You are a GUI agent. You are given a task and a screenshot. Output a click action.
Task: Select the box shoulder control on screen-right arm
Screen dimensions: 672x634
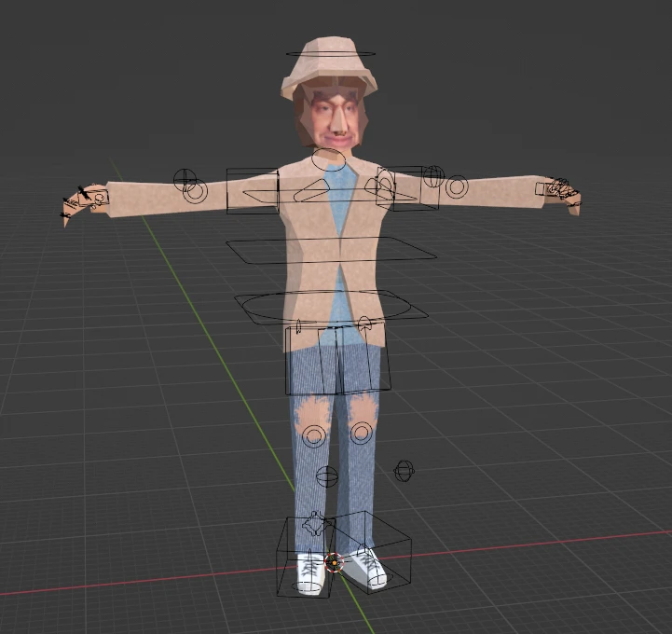[x=407, y=187]
